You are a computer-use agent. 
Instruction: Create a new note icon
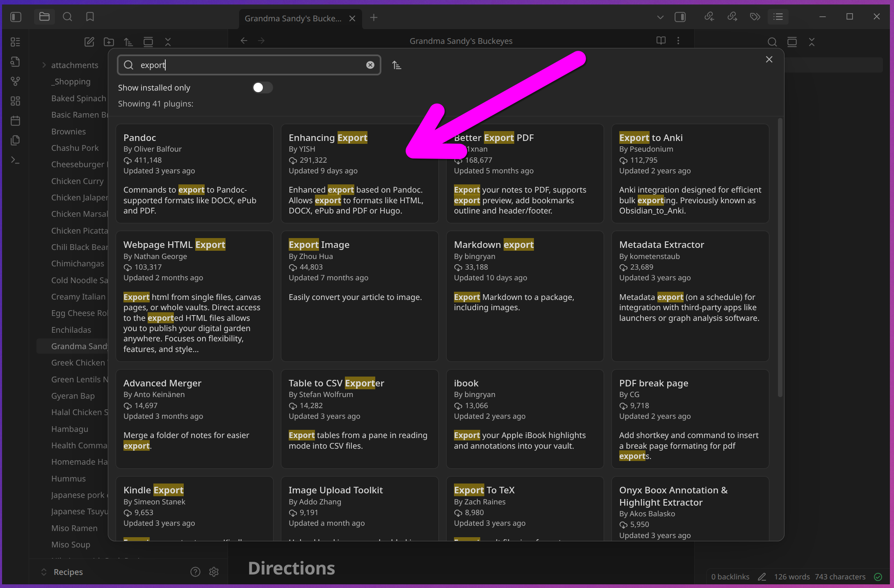click(89, 42)
